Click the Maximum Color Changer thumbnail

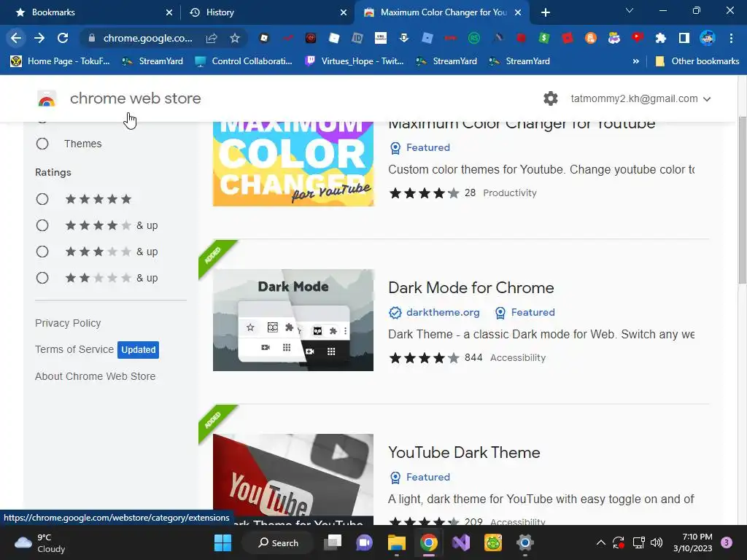pos(293,164)
